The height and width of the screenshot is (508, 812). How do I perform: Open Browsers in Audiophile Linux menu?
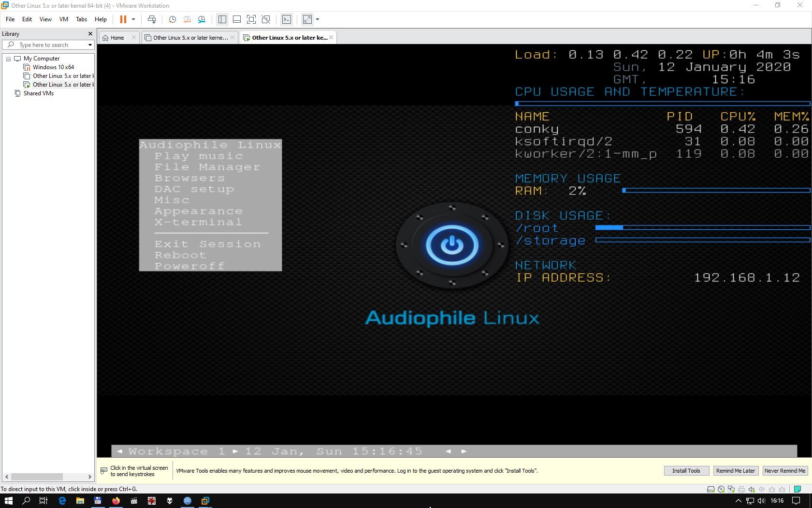pyautogui.click(x=189, y=178)
